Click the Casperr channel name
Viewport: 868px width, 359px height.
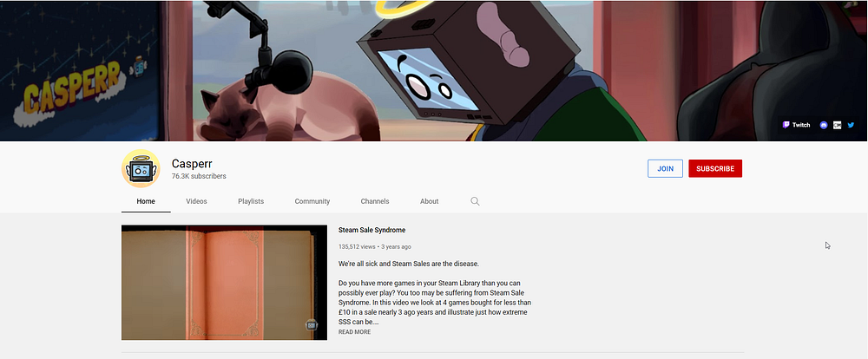tap(192, 164)
